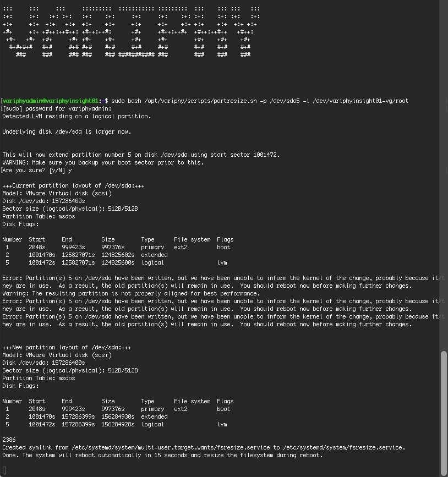
Task: Click the multi-user.target.wants/fsresize.service symlink path
Action: click(x=171, y=447)
